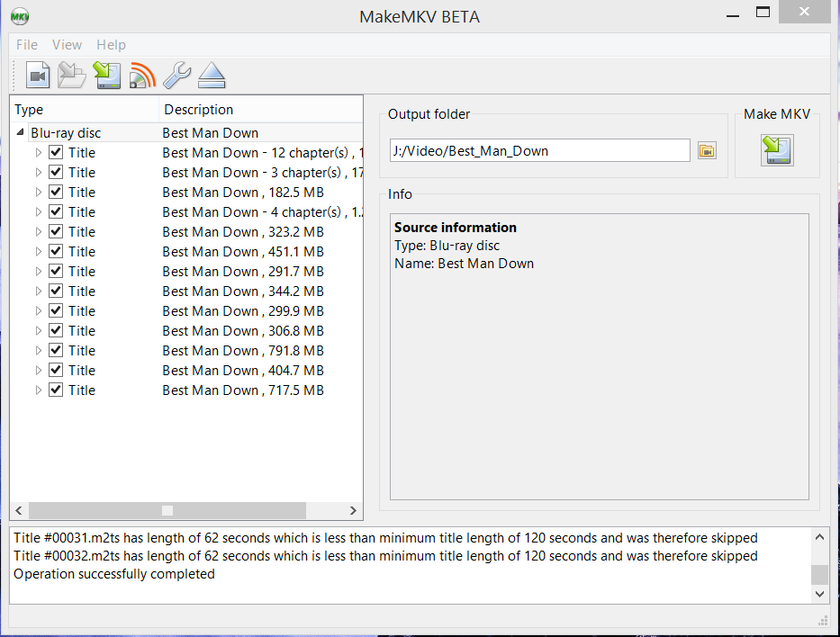The height and width of the screenshot is (637, 840).
Task: Uncheck the 323.2 MB title checkbox
Action: pos(56,232)
